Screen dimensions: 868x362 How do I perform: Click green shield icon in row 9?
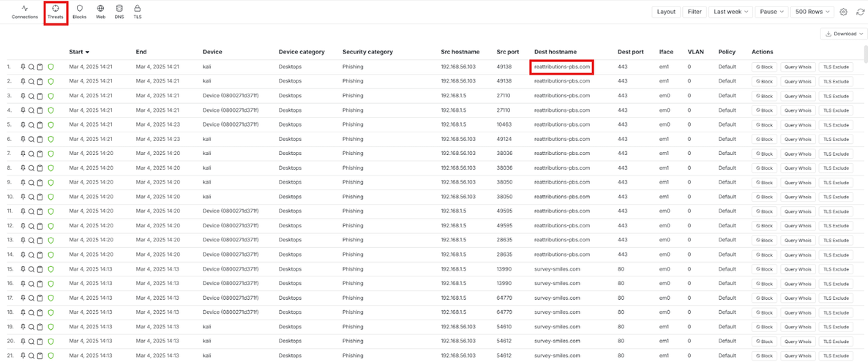(x=50, y=182)
